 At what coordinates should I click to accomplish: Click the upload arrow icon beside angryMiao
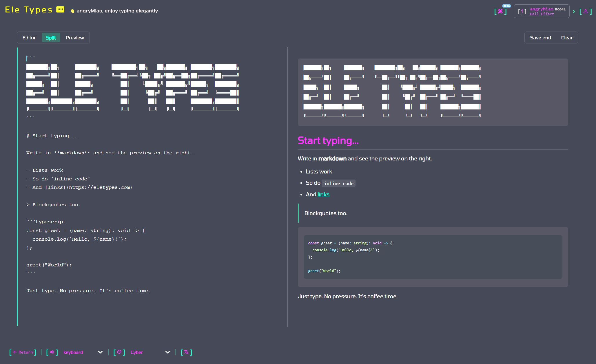[x=522, y=11]
